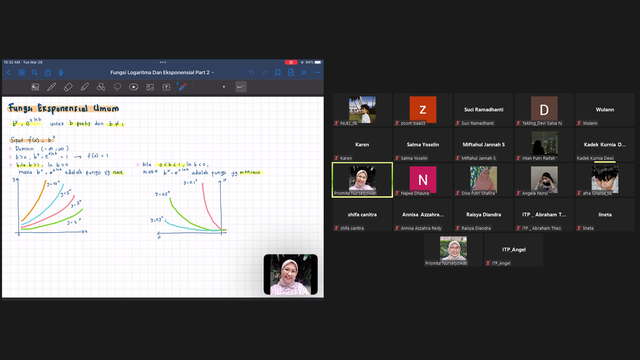Select the Lasso tool

point(117,87)
